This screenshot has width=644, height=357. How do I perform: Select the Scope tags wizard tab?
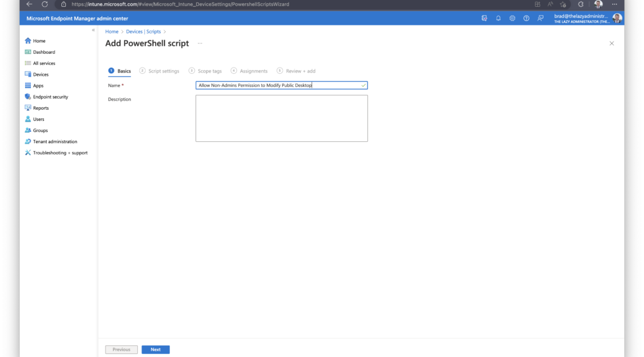click(x=205, y=71)
